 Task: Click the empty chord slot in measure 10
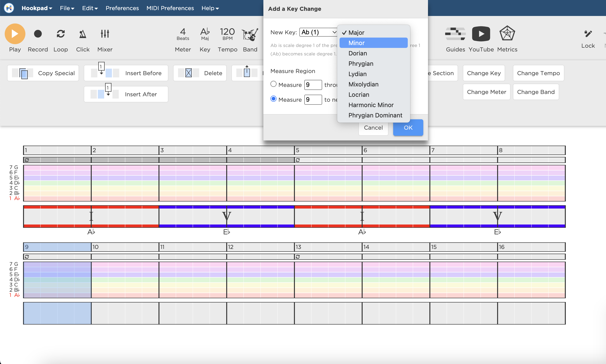[x=125, y=313]
